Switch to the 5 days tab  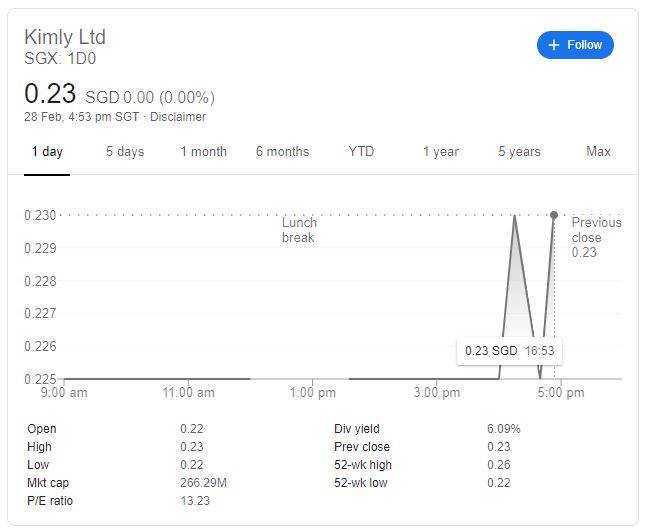(x=125, y=152)
